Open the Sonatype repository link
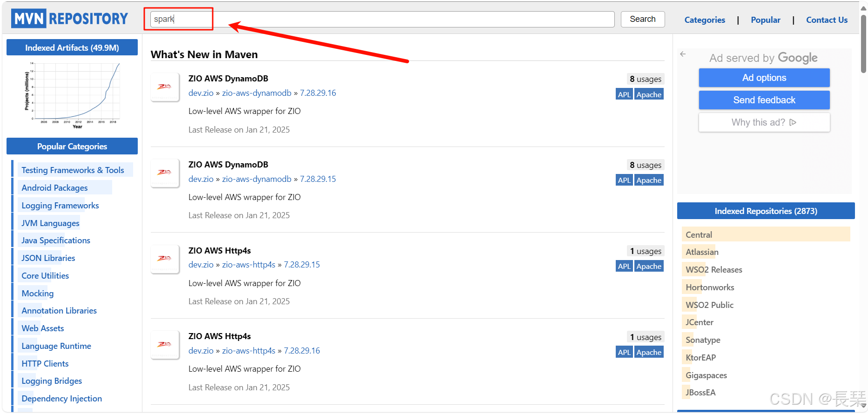Screen dimensions: 868x414 (x=703, y=340)
